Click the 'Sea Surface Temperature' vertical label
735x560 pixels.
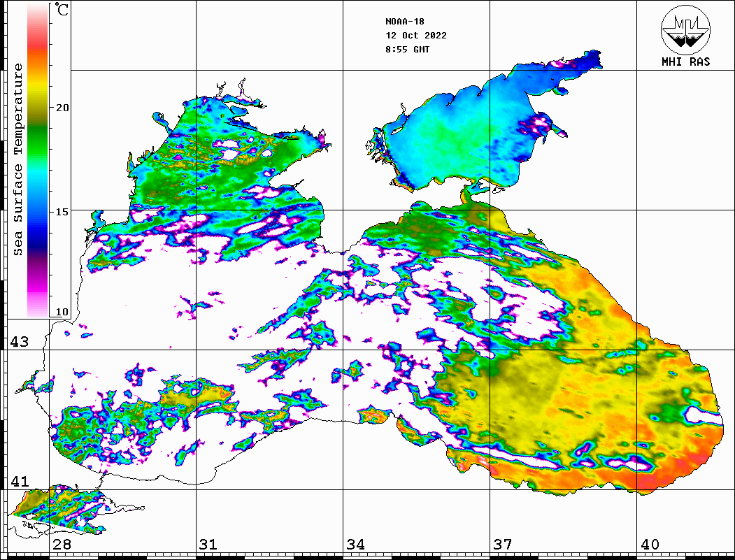[17, 159]
